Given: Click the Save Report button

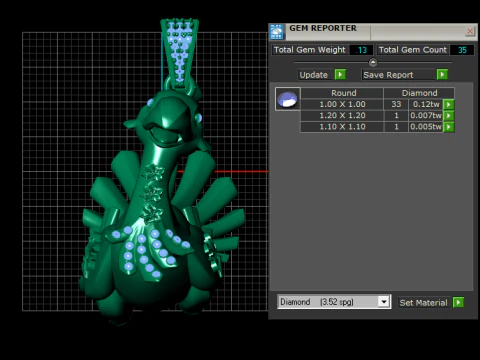Looking at the screenshot, I should point(399,75).
